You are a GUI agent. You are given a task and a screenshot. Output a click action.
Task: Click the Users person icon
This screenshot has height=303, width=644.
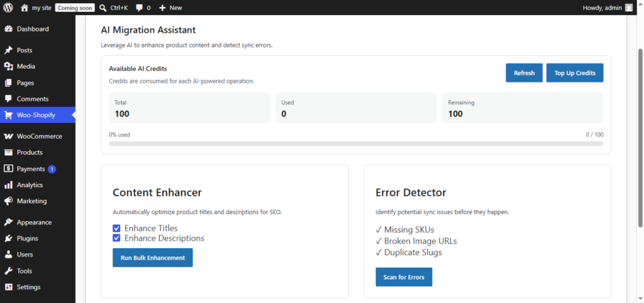[x=8, y=255]
